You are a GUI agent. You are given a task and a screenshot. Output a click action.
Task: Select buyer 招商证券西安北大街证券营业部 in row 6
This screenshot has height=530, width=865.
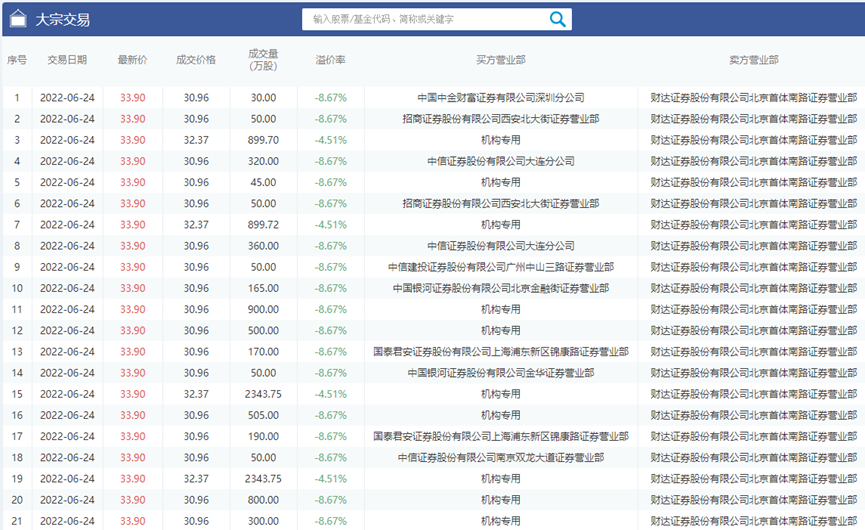(501, 204)
